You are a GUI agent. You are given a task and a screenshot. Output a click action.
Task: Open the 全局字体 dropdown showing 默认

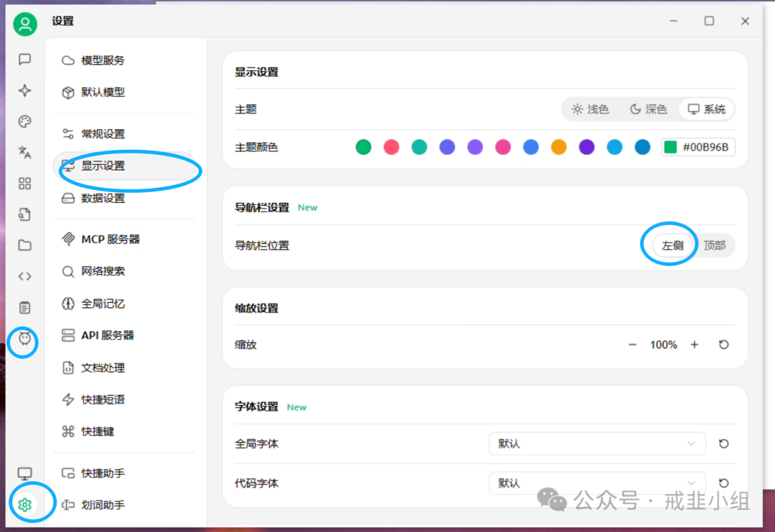[597, 444]
